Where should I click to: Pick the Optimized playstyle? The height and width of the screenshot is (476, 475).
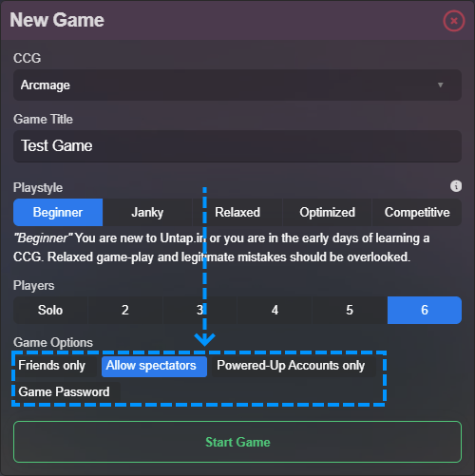pos(327,212)
